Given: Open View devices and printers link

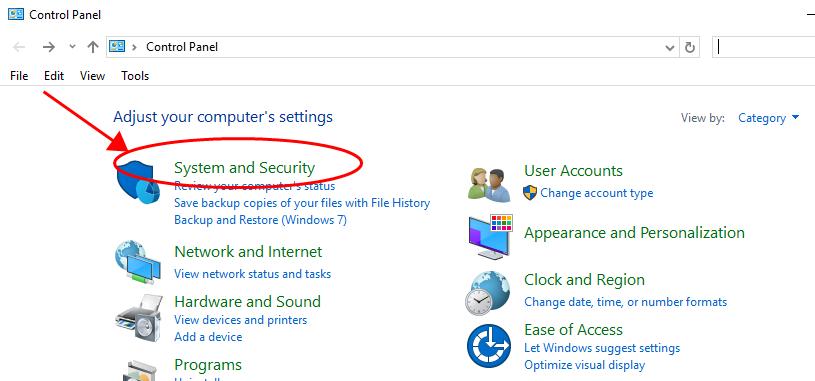Looking at the screenshot, I should pos(241,320).
